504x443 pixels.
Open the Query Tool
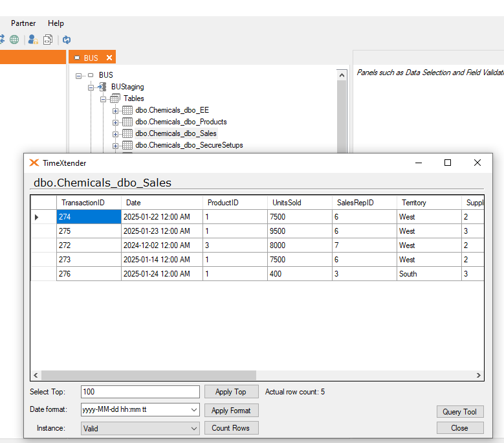point(459,411)
